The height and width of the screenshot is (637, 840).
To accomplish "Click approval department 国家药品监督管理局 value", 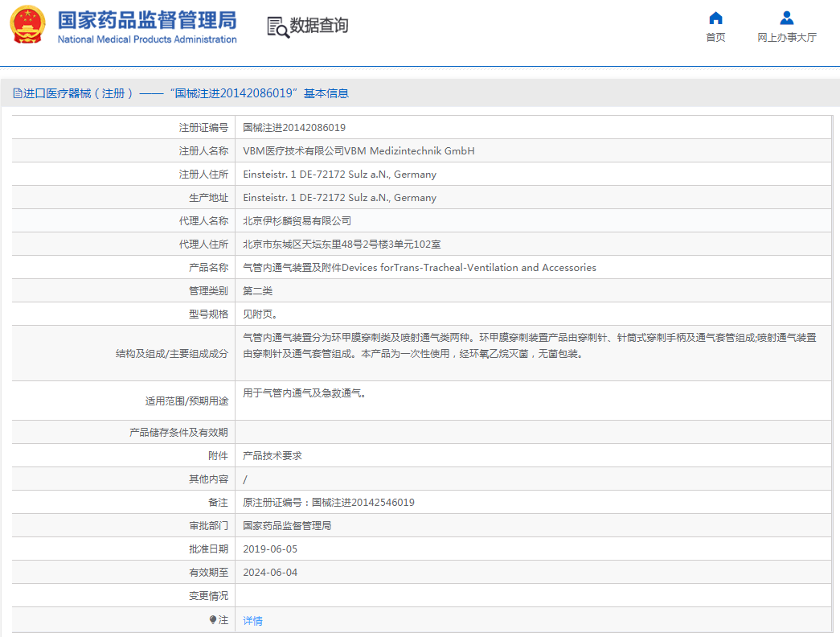I will coord(287,525).
